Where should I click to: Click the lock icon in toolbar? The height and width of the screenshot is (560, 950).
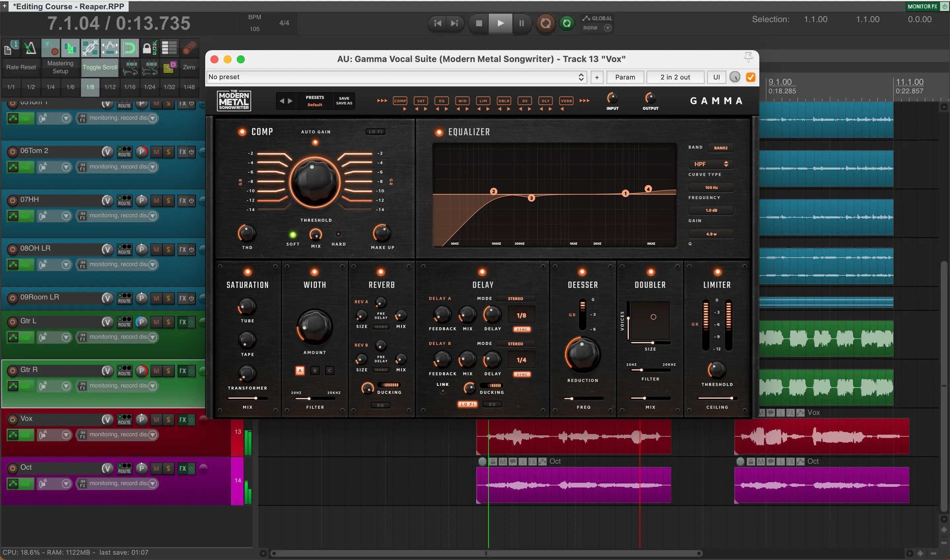point(147,48)
